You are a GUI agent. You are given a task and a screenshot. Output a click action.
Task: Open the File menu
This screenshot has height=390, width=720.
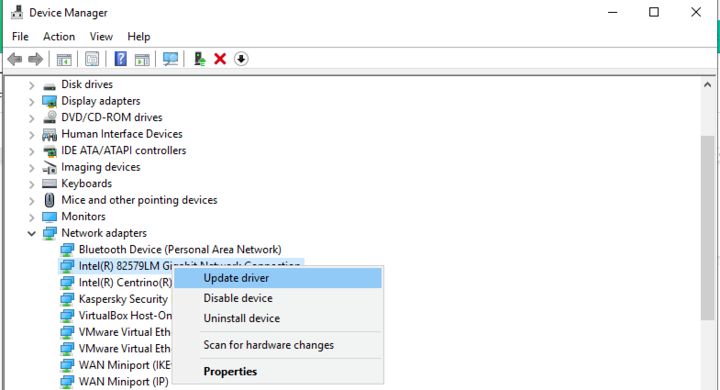(20, 36)
